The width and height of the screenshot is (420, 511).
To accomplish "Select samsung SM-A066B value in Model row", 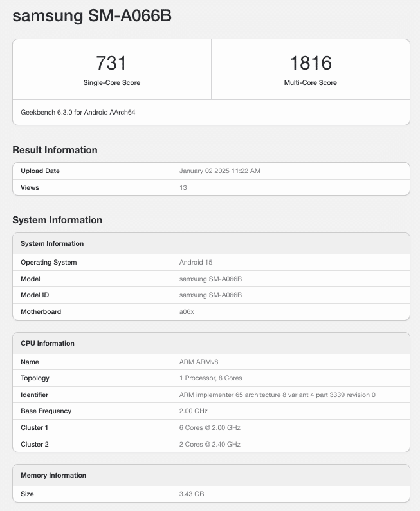I will click(210, 279).
